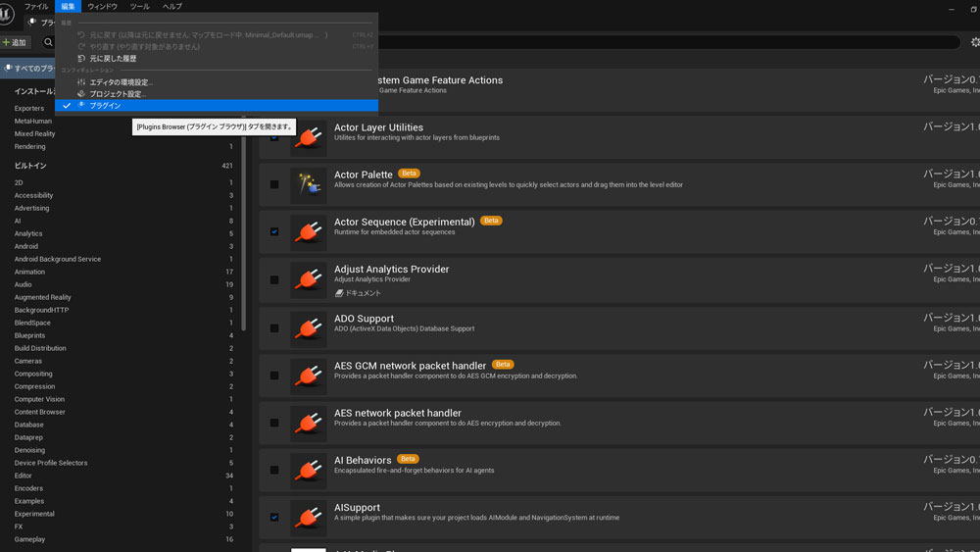This screenshot has width=980, height=552.
Task: Select the Blueprints category
Action: [29, 335]
